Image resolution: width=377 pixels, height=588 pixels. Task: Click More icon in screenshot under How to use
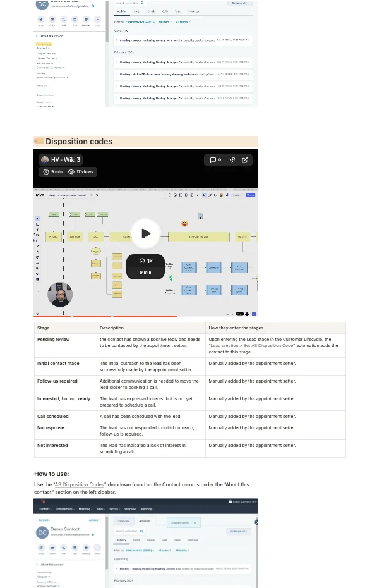click(97, 548)
